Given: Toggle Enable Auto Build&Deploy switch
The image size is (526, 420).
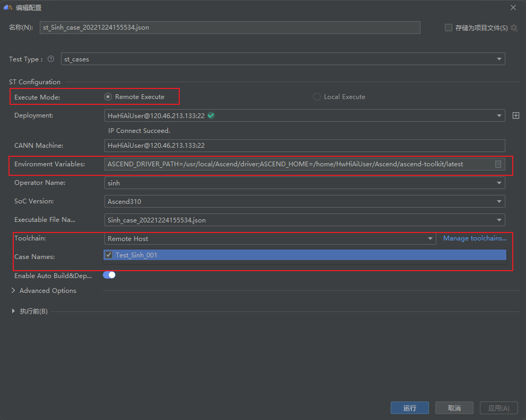Looking at the screenshot, I should tap(109, 275).
